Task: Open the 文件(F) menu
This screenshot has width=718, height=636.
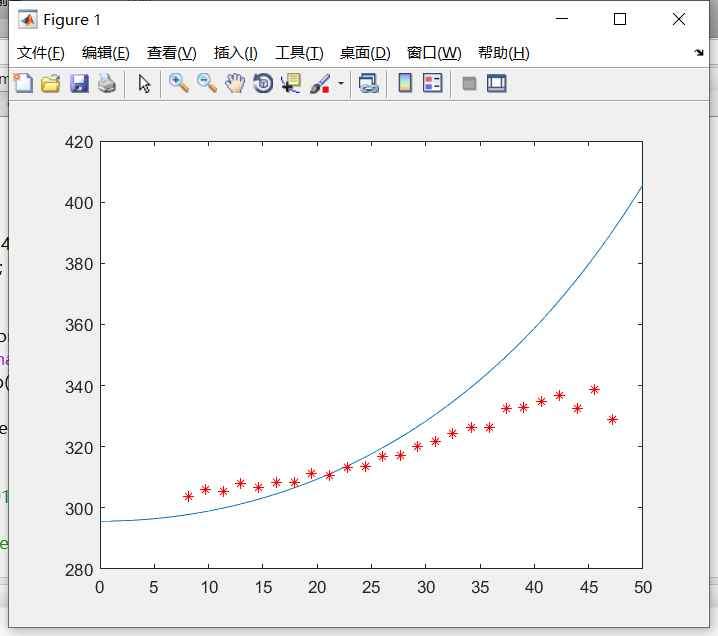Action: coord(40,53)
